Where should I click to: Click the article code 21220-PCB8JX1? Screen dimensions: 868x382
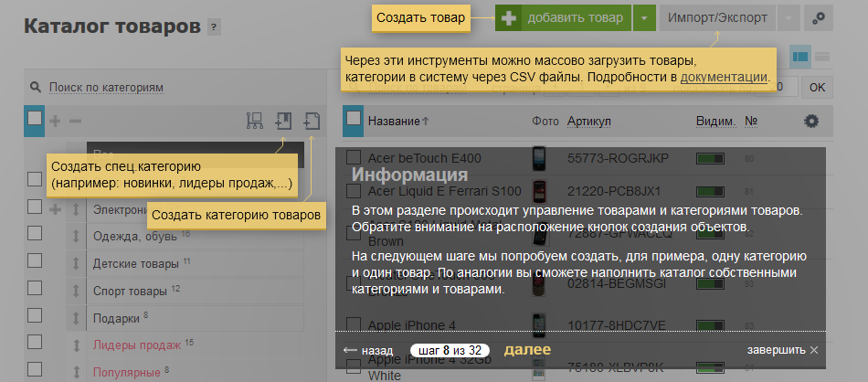coord(614,192)
